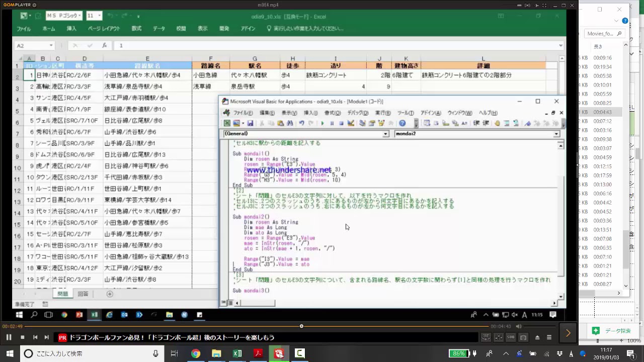Open Chrome from the Windows taskbar
Viewport: 644px width, 362px height.
coord(196,353)
